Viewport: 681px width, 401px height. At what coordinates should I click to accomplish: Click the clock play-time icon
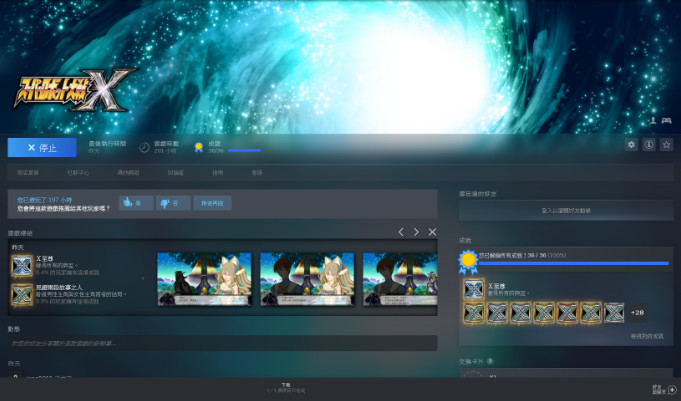(144, 147)
